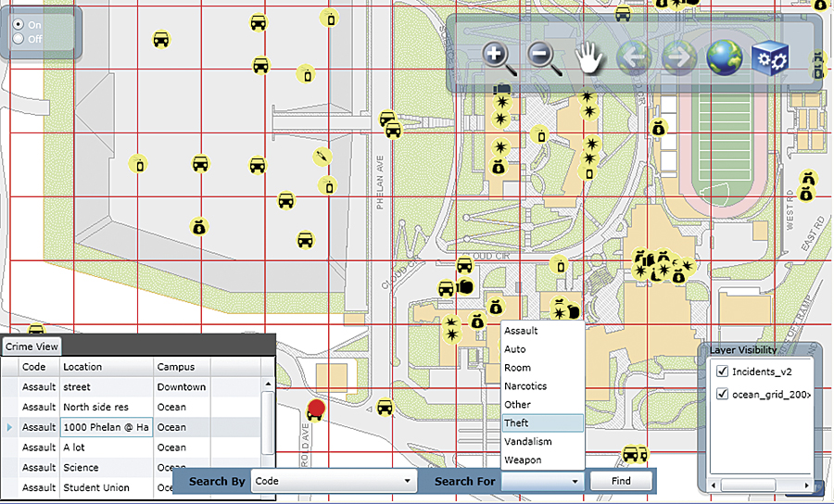Choose Narcotics from the dropdown list

pos(542,386)
